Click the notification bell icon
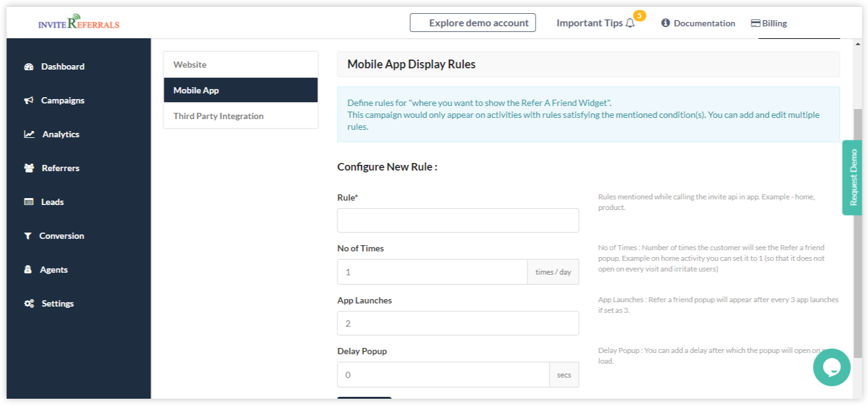 pos(630,23)
